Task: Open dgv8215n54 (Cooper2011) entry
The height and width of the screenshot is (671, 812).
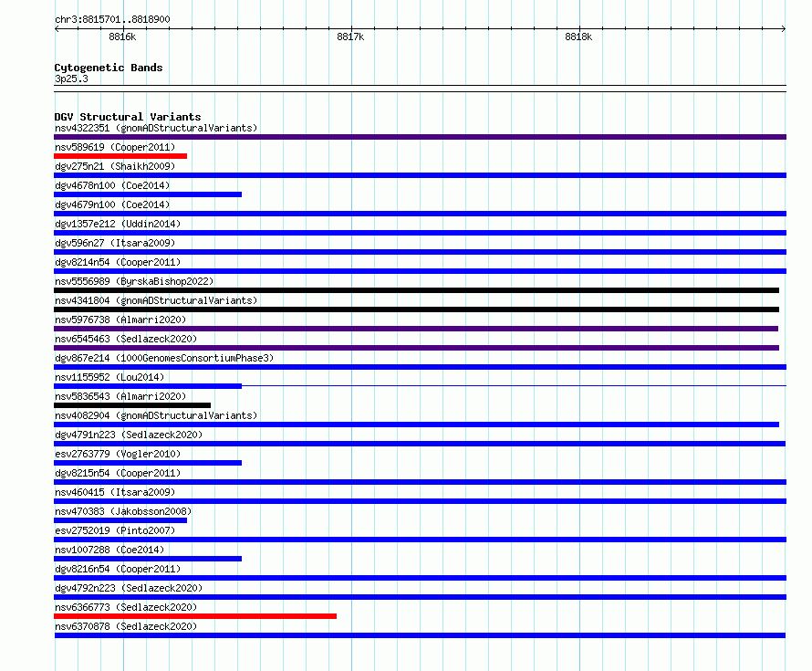Action: tap(118, 473)
